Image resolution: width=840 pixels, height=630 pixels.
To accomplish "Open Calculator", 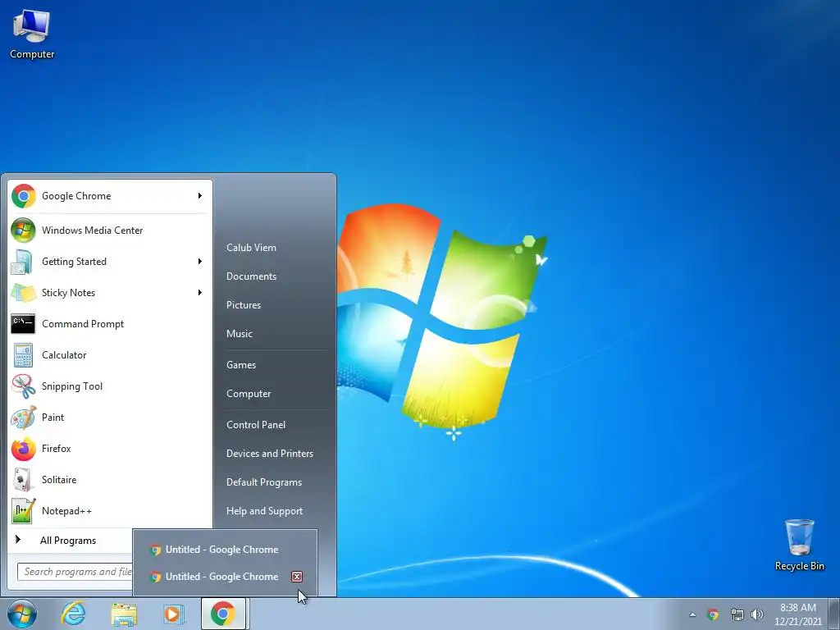I will tap(109, 355).
